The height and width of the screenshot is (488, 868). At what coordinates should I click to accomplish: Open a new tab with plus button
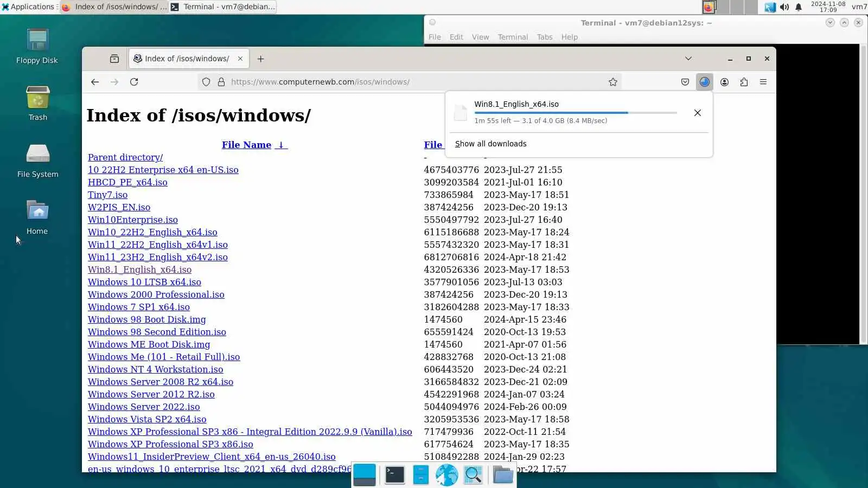[x=261, y=59]
